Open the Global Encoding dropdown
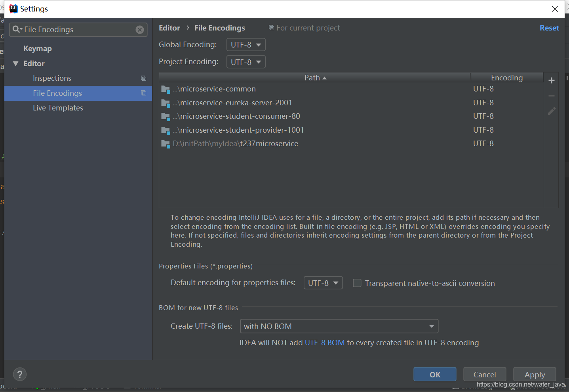569x392 pixels. point(246,45)
